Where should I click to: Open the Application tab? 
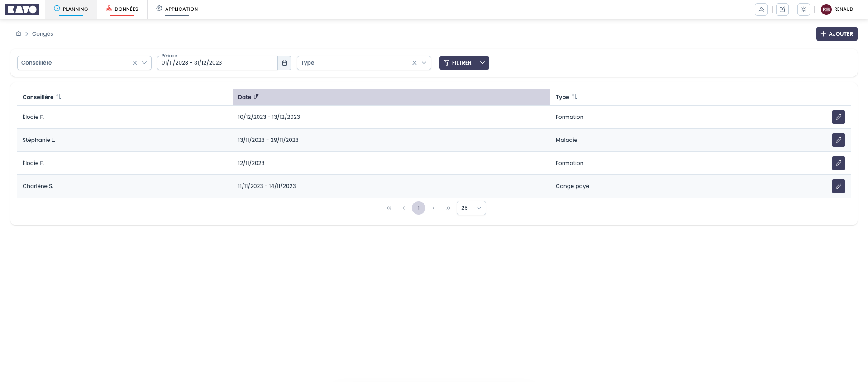[177, 9]
